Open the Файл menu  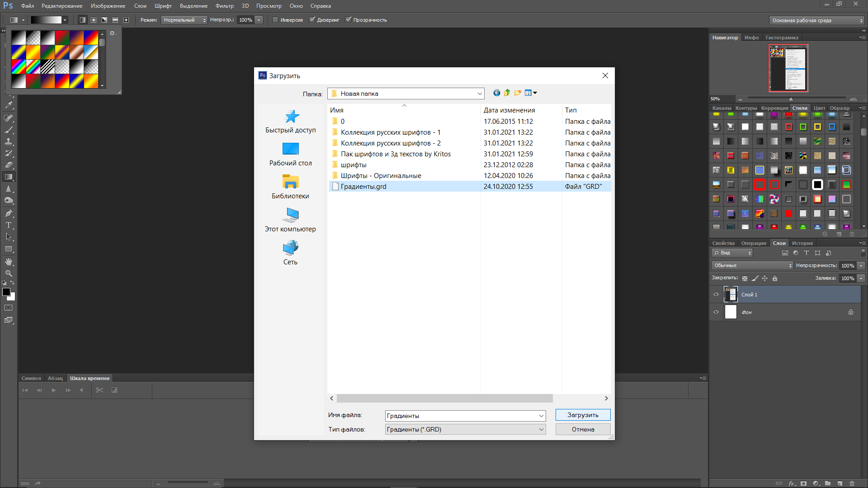tap(28, 6)
